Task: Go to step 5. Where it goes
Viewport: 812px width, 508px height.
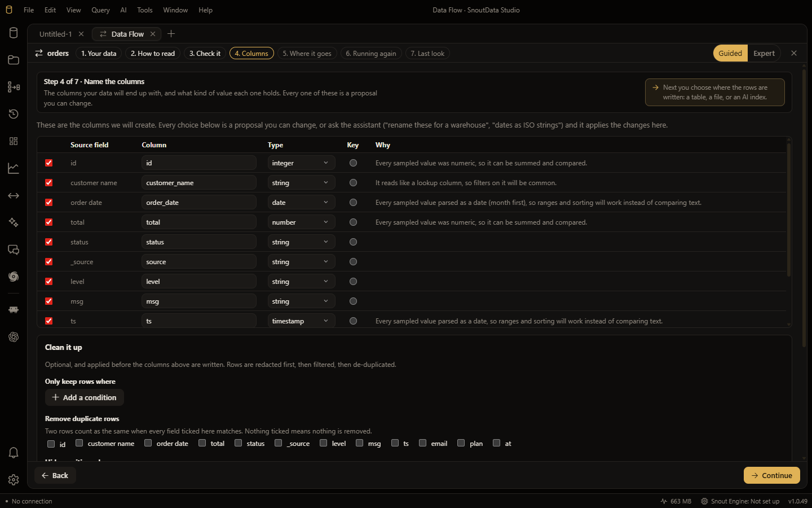Action: (x=307, y=54)
